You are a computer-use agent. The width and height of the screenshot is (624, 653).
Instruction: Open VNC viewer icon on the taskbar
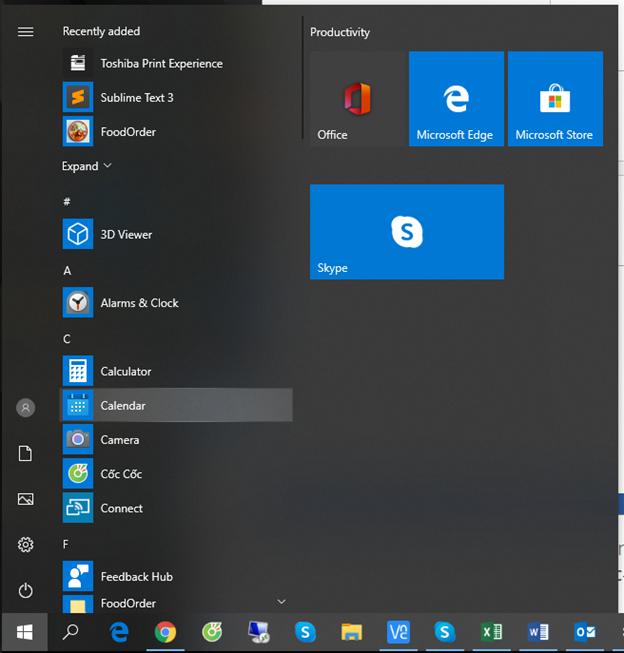[398, 632]
